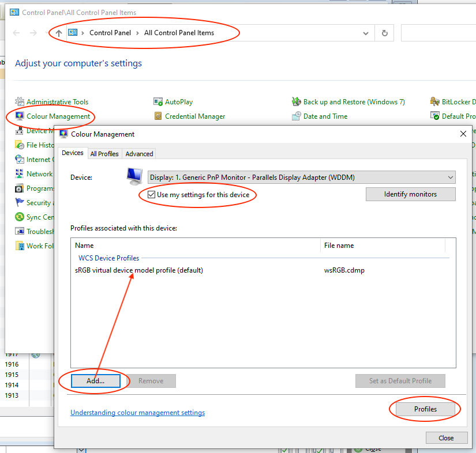Click the Close button in dialog

point(446,438)
